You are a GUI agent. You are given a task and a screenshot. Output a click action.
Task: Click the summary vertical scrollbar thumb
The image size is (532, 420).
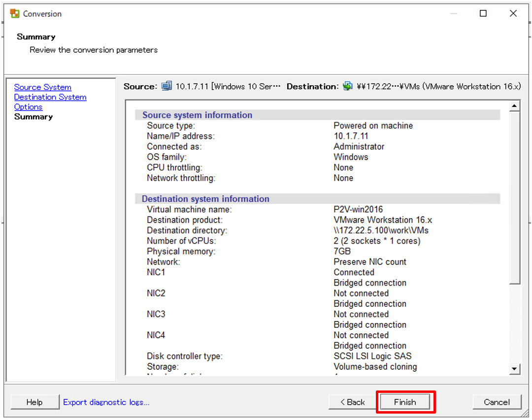pyautogui.click(x=515, y=197)
